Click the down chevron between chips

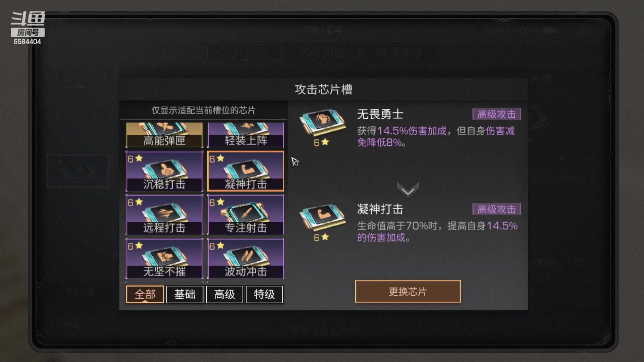point(408,189)
